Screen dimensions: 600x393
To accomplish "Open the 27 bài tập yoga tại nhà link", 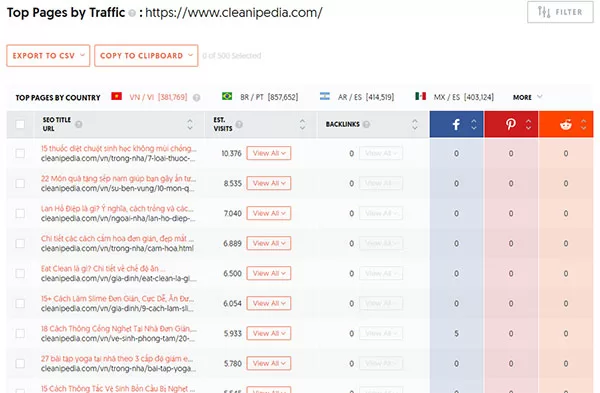I will point(117,359).
